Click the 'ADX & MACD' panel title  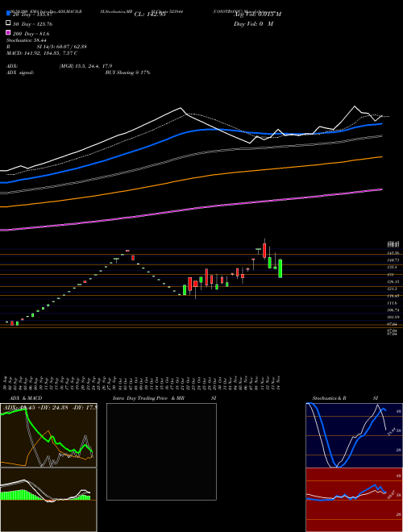click(26, 398)
